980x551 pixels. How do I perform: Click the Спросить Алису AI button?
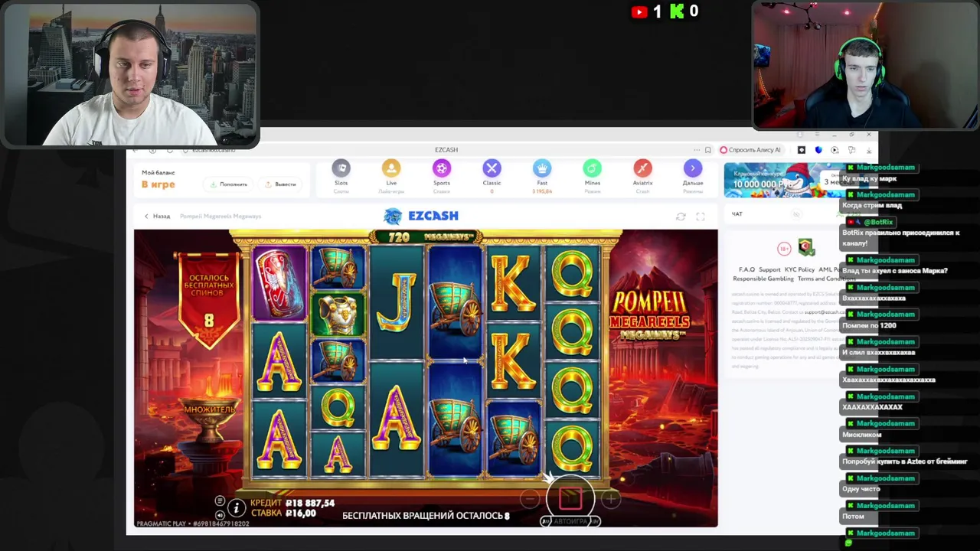750,150
